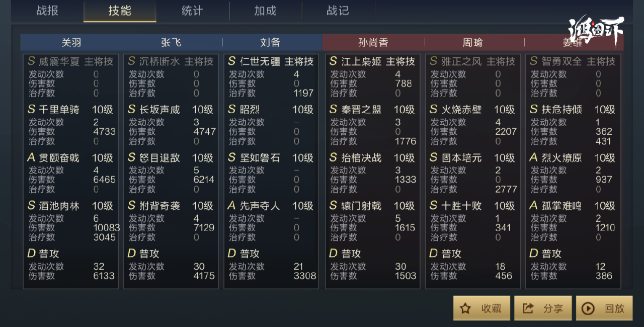The height and width of the screenshot is (327, 644).
Task: Click the S rank icon beside 火烧赤壁
Action: click(433, 109)
